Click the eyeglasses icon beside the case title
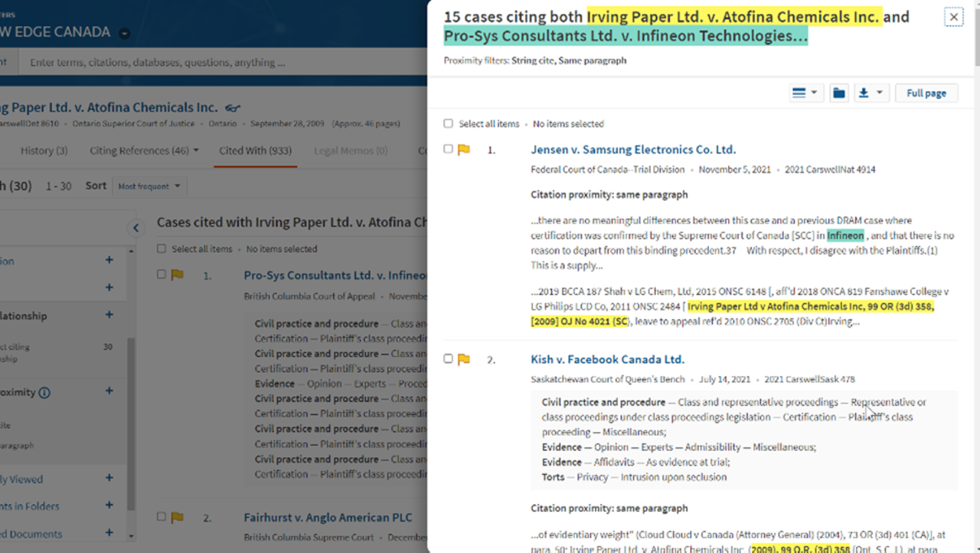Screen dimensions: 980x553 233,108
